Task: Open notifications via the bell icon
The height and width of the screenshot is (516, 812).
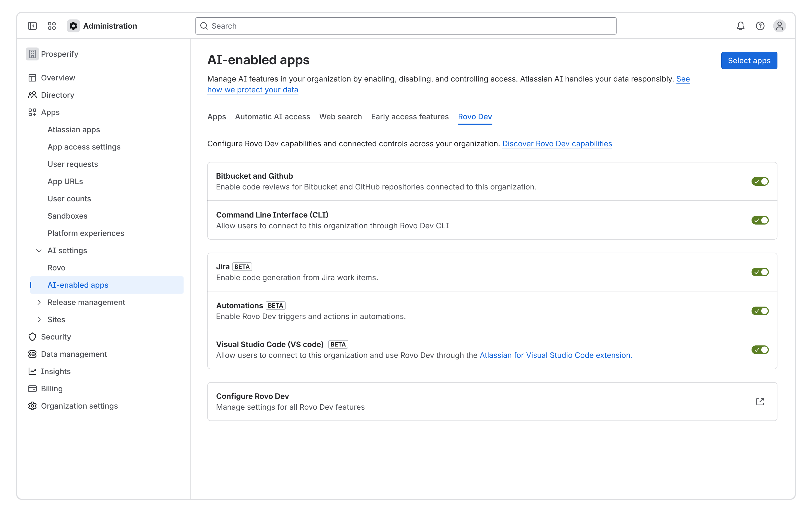Action: (740, 26)
